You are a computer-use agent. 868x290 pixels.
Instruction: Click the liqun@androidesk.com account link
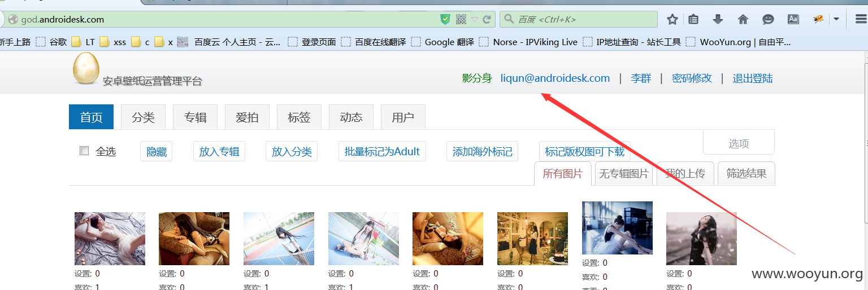coord(555,78)
